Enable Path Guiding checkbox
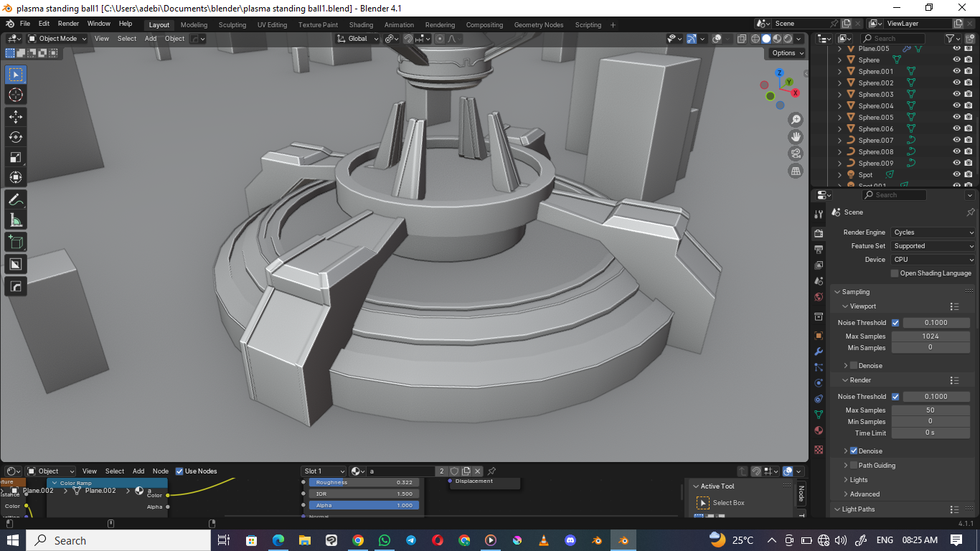Image resolution: width=980 pixels, height=551 pixels. coord(854,465)
